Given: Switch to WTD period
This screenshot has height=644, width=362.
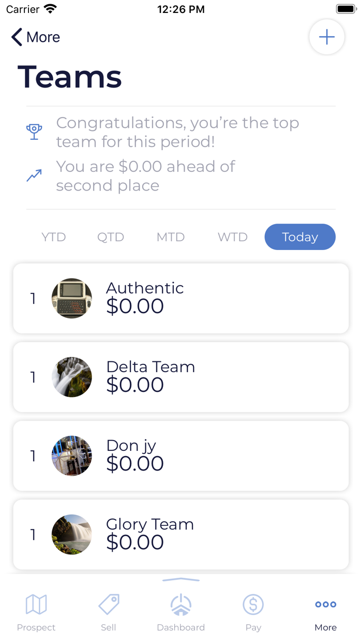Looking at the screenshot, I should (233, 237).
